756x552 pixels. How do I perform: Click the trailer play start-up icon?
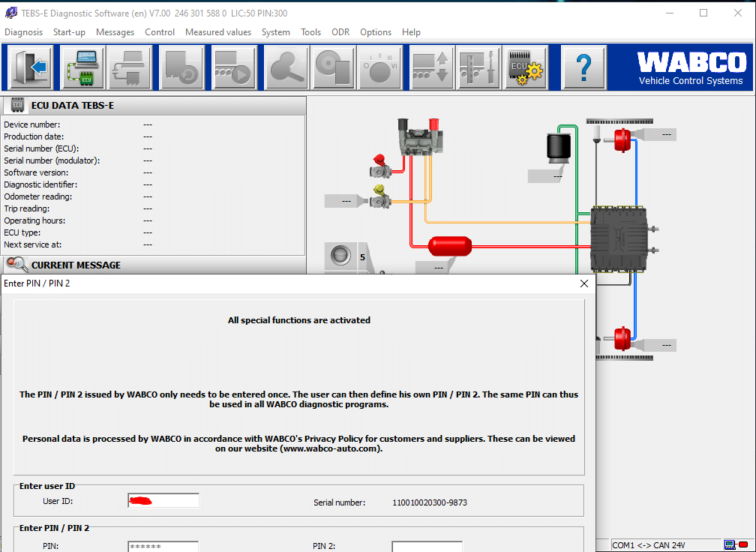click(x=233, y=67)
